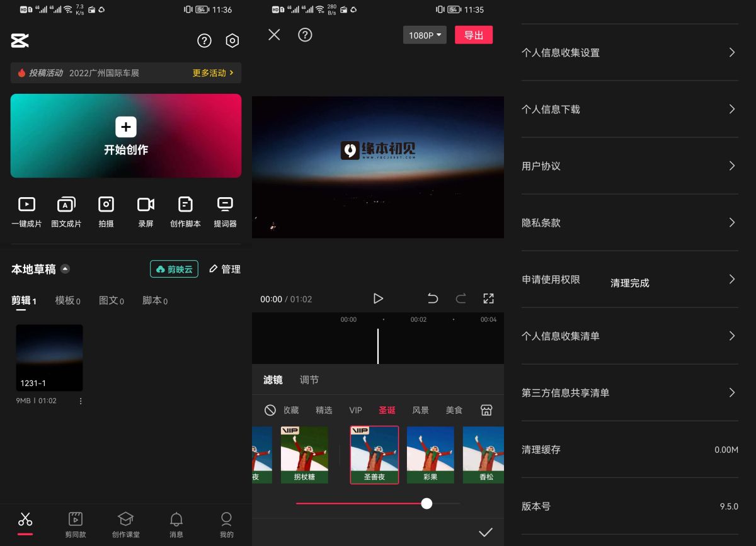Tap 清理缓存 clear cache row
Viewport: 756px width, 546px height.
[630, 450]
